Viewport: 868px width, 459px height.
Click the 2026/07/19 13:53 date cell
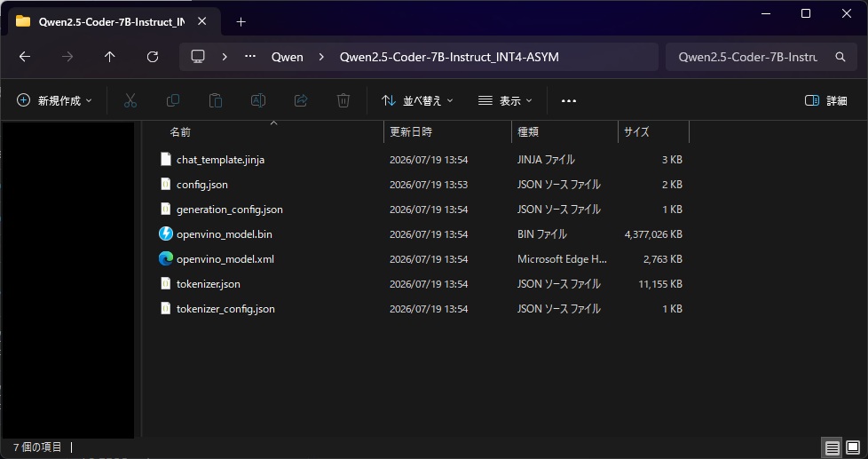click(x=429, y=185)
